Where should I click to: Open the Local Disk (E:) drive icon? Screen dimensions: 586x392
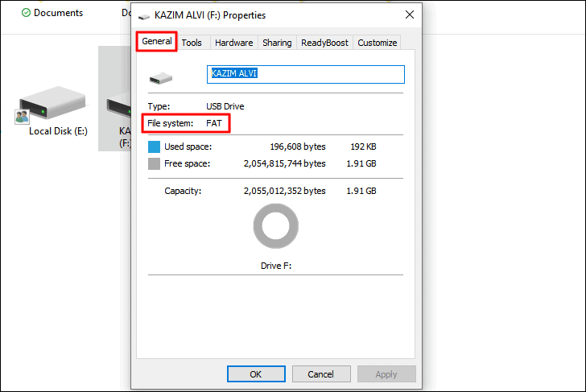coord(52,103)
